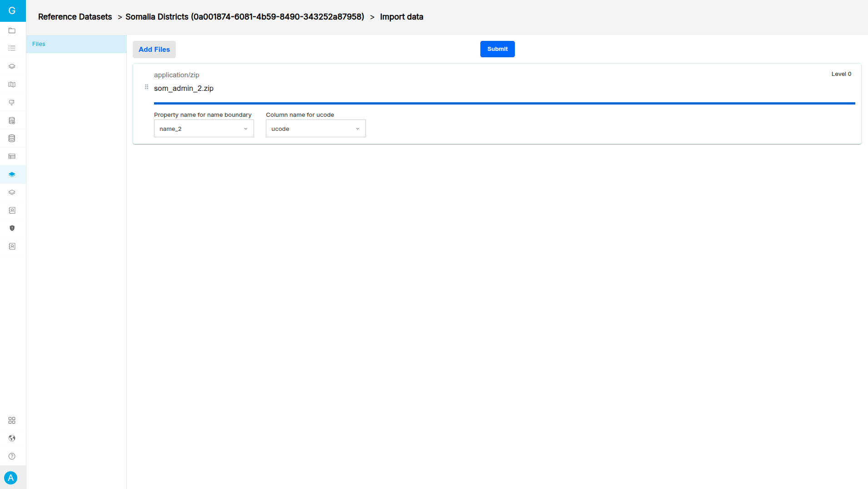Image resolution: width=868 pixels, height=489 pixels.
Task: Click the help question mark icon
Action: (x=12, y=456)
